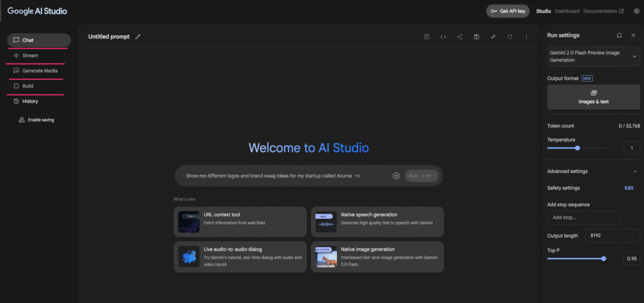Screen dimensions: 644x303
Task: Click the share prompt icon
Action: click(460, 37)
